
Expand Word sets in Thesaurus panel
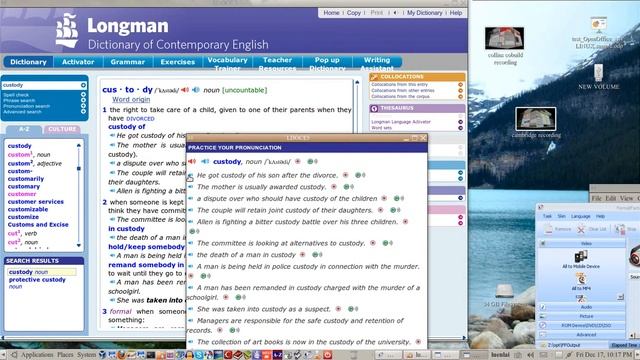460,128
